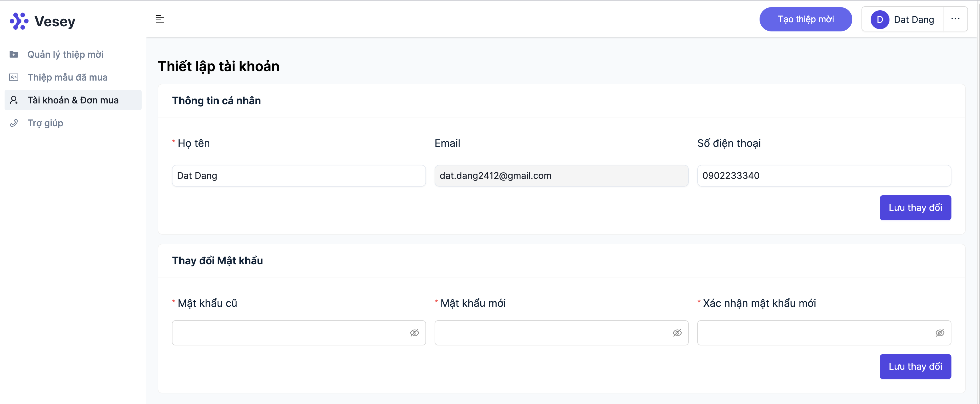
Task: Focus the Số điện thoại input field
Action: click(824, 175)
